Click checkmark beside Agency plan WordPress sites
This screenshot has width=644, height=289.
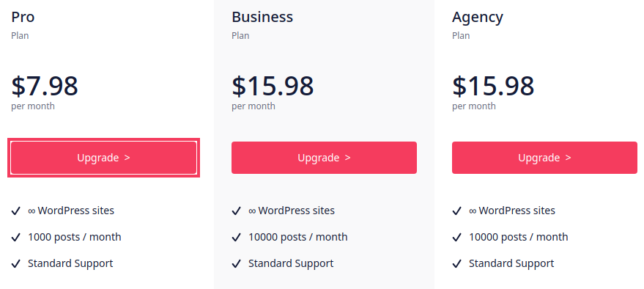point(456,211)
